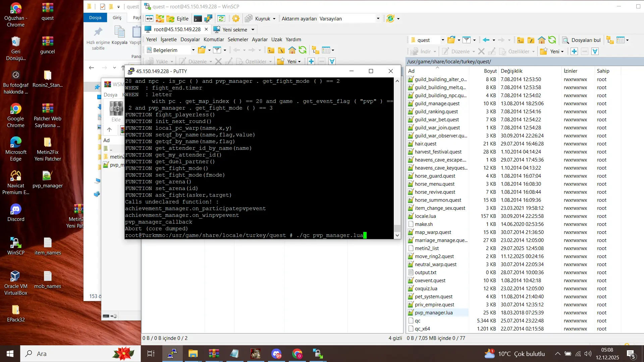Open WinSCP preferences gear icon

(236, 19)
